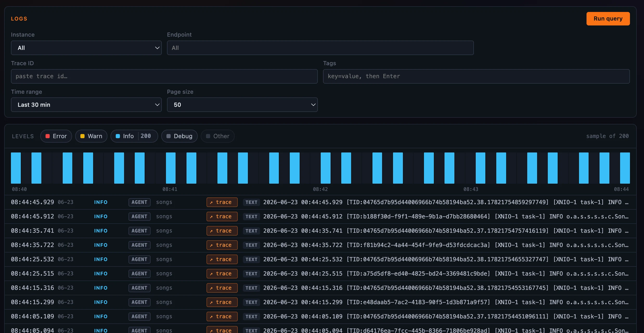Toggle the Other level filter

218,136
